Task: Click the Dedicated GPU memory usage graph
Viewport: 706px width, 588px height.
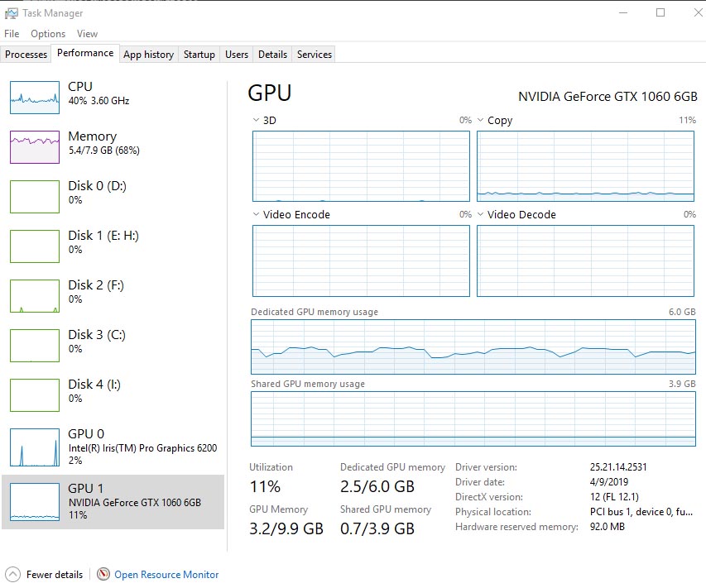Action: 473,347
